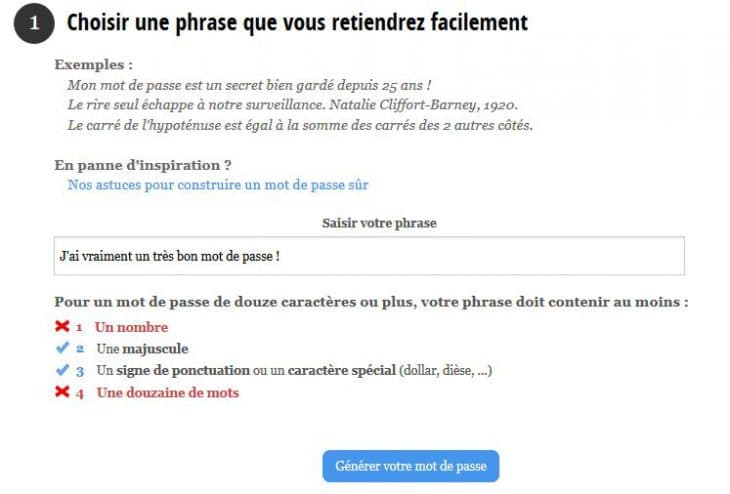Image resolution: width=730 pixels, height=494 pixels.
Task: Click the red cross beside 'Une douzaine de mots'
Action: coord(62,393)
